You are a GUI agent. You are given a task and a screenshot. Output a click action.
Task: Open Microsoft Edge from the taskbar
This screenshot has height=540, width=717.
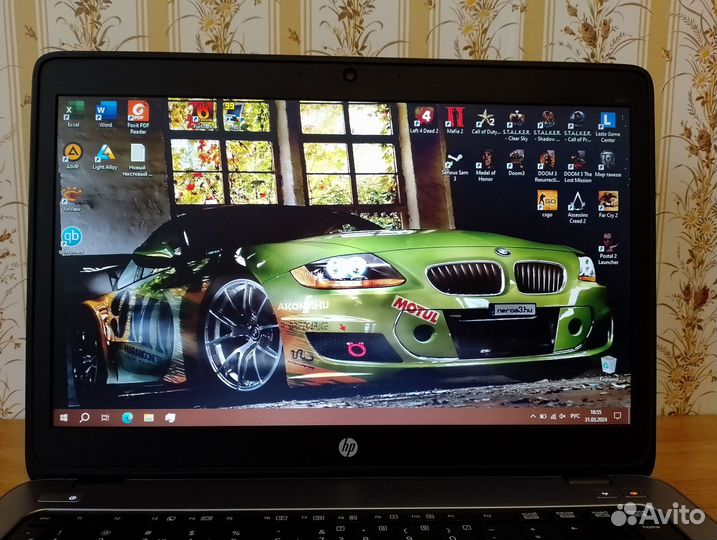click(x=127, y=416)
